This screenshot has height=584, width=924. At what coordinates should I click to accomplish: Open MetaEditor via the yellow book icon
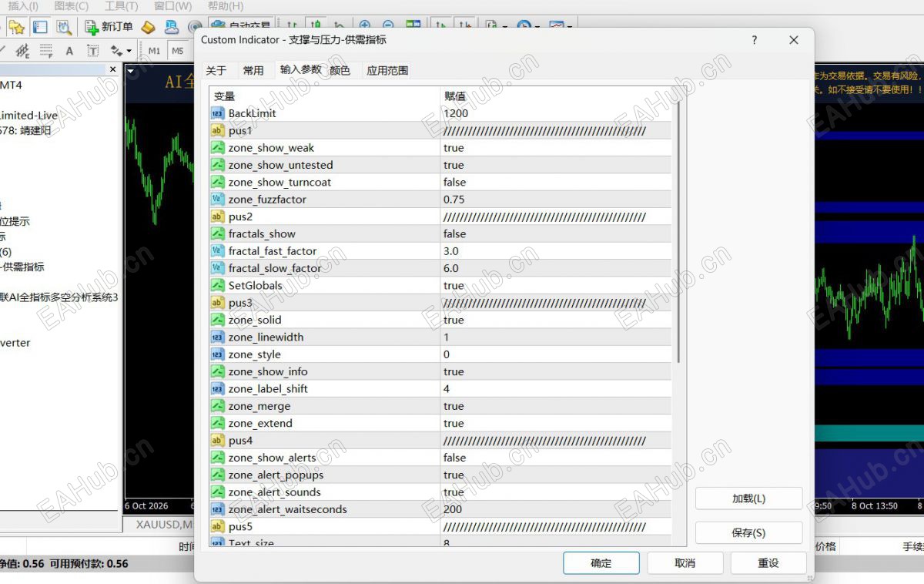(149, 27)
